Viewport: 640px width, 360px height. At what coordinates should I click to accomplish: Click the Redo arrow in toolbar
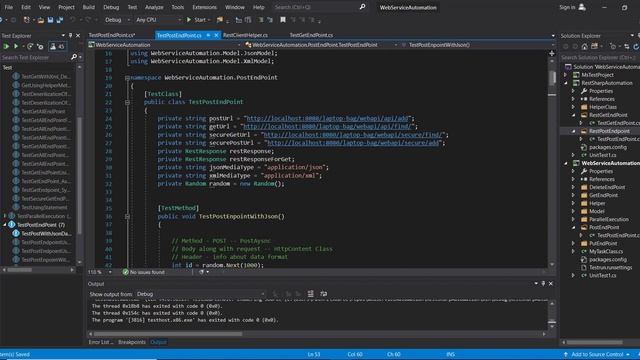(x=88, y=20)
